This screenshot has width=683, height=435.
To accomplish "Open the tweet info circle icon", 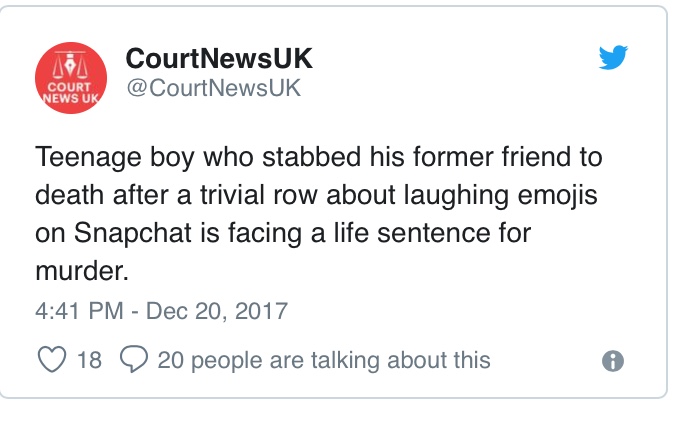I will tap(614, 361).
